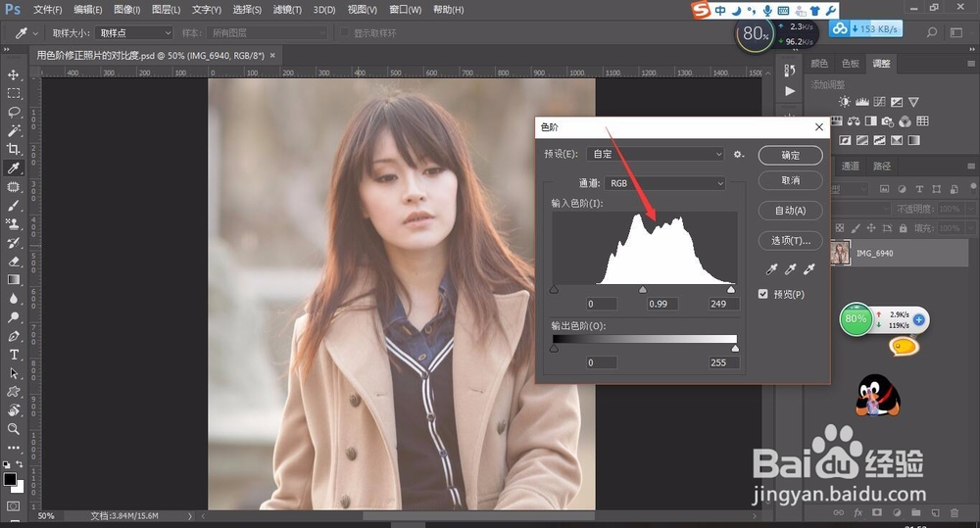Open the 图像(I) menu
This screenshot has width=980, height=528.
[126, 10]
